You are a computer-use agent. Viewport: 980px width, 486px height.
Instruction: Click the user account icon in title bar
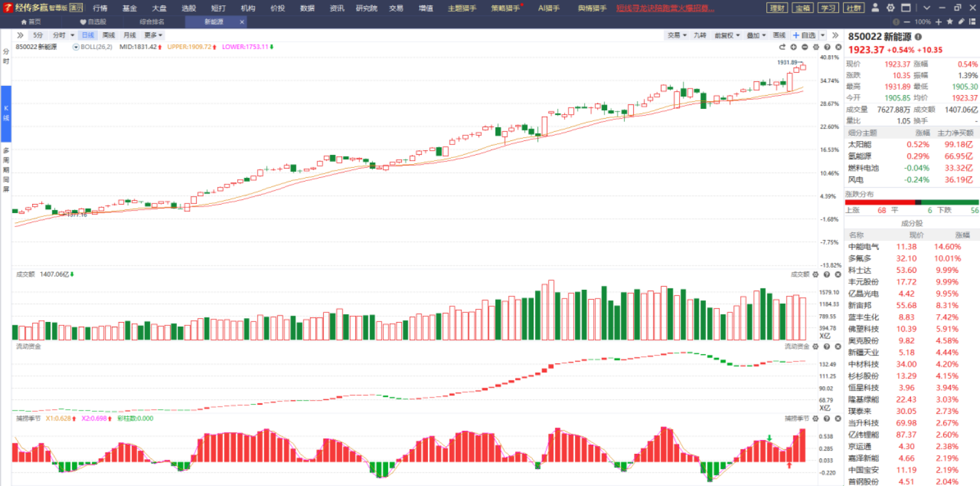[876, 8]
